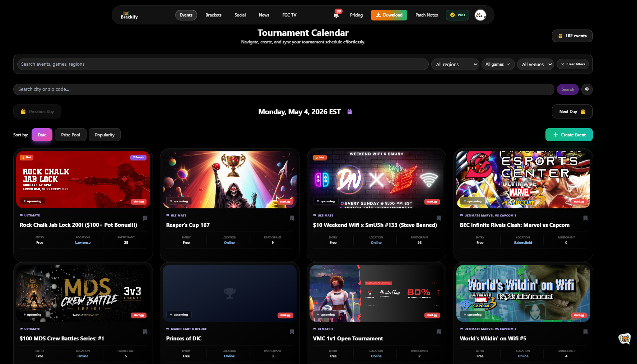Bookmark Reaper's Cup 167 event
The width and height of the screenshot is (637, 364).
pyautogui.click(x=292, y=218)
